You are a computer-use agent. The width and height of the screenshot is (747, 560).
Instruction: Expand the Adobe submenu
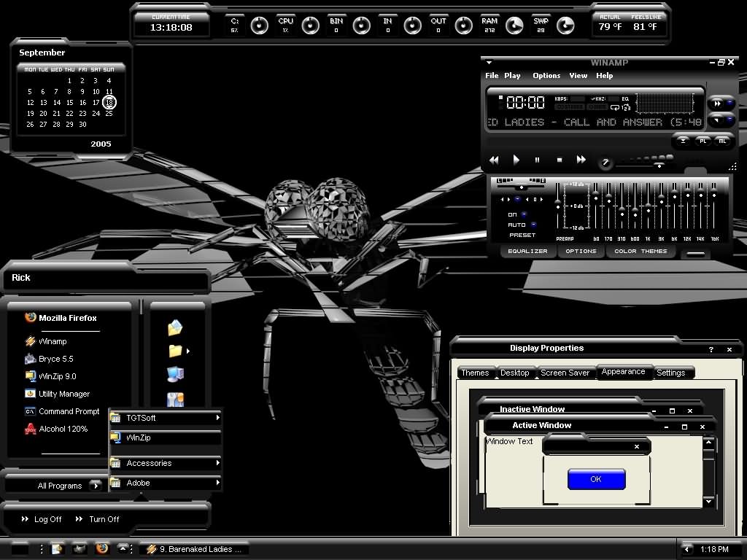click(166, 483)
